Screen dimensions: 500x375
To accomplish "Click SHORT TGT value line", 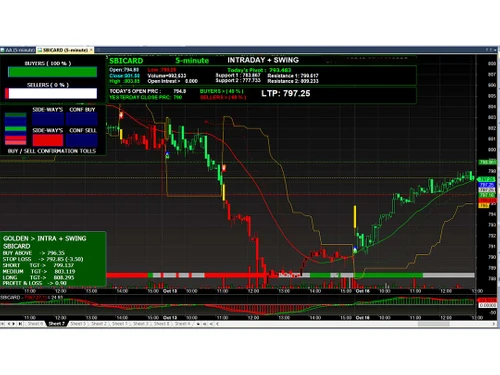I will tap(38, 265).
